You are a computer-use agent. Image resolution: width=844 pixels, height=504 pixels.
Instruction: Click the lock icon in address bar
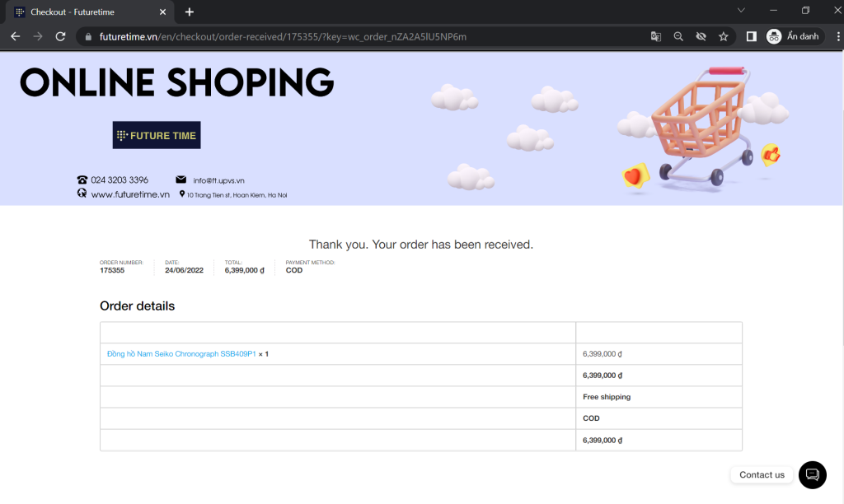87,36
